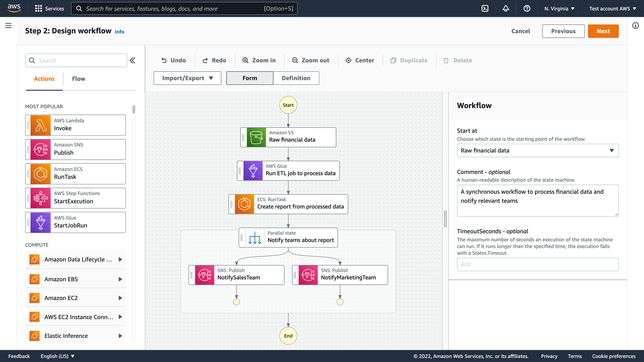Click the Redo icon in the canvas toolbar

[x=214, y=60]
